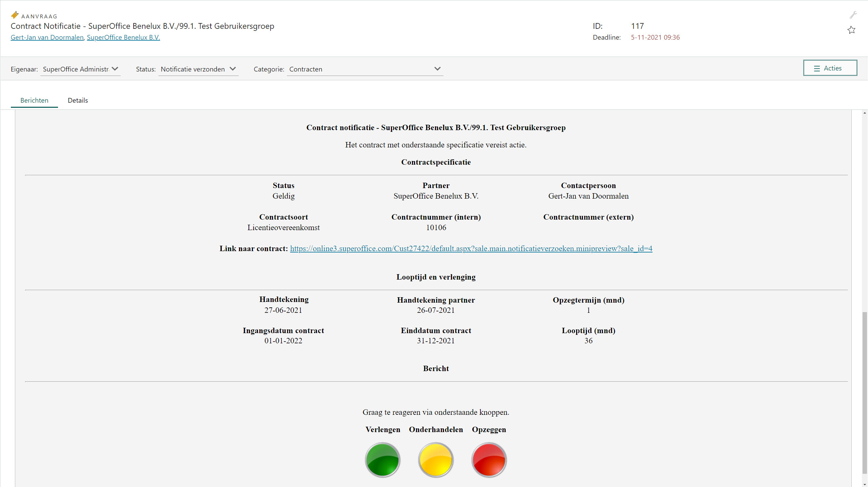Viewport: 868px width, 487px height.
Task: Click the Geldig status value
Action: (283, 196)
